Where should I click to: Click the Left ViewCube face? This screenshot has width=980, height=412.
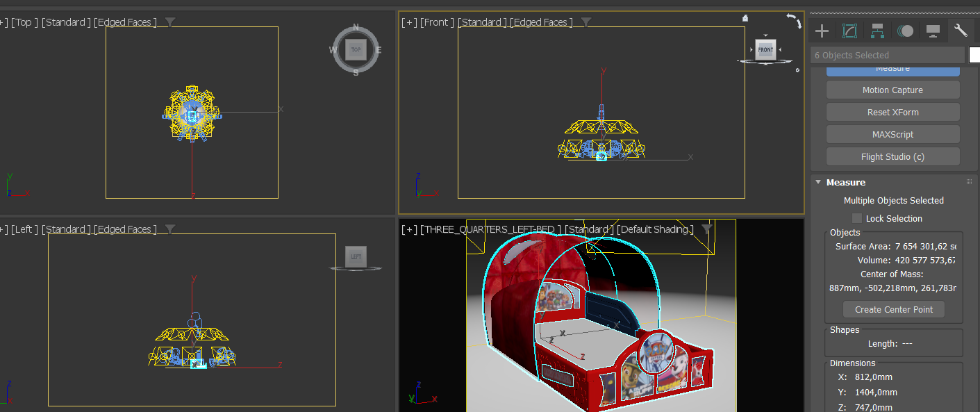[356, 256]
